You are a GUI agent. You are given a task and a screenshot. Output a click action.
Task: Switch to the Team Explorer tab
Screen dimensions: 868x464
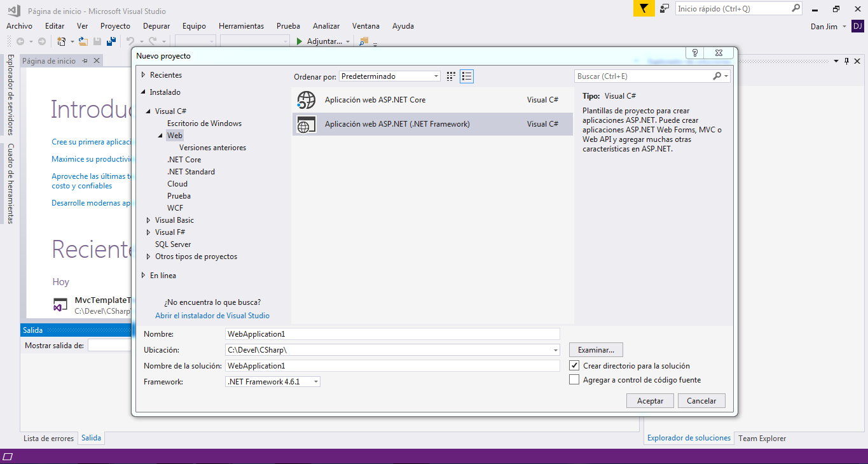762,439
